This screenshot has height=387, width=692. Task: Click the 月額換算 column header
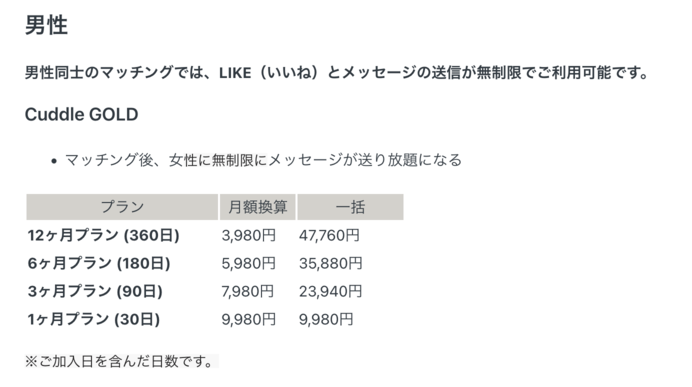point(258,207)
